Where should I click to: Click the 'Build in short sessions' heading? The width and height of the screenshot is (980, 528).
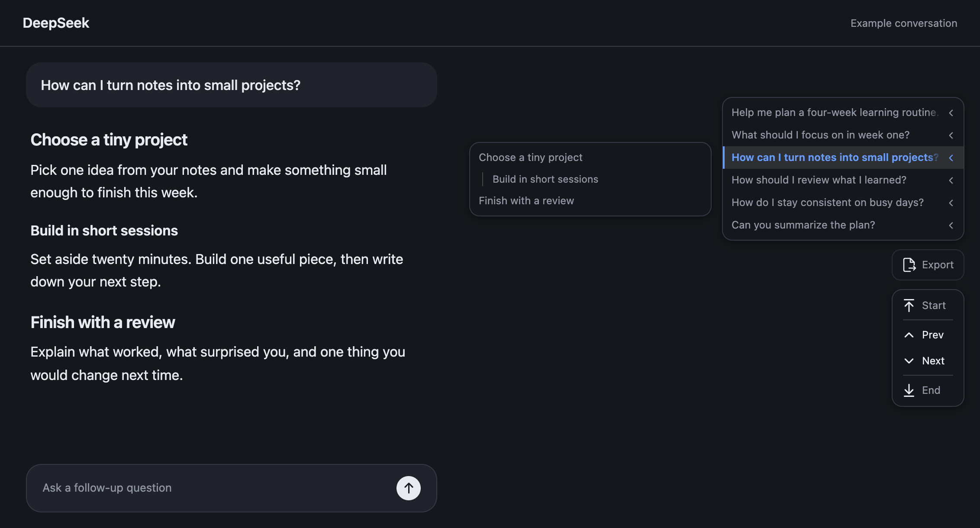(x=104, y=231)
